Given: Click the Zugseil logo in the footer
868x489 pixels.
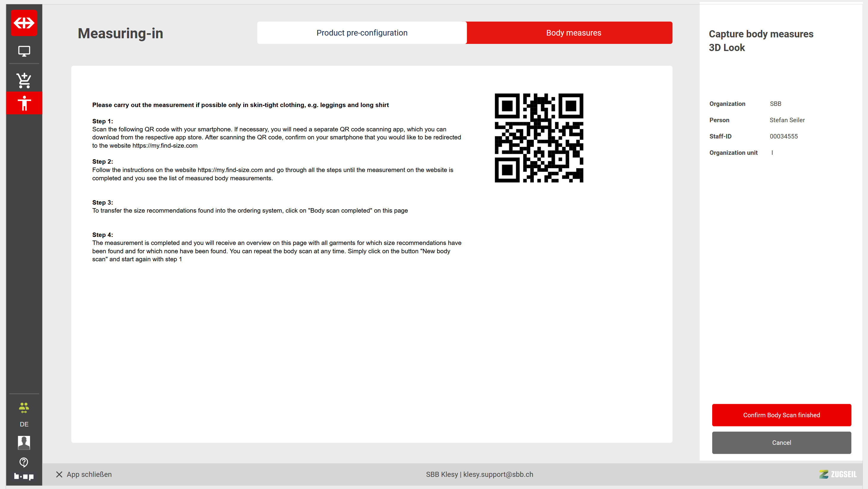Looking at the screenshot, I should tap(838, 474).
